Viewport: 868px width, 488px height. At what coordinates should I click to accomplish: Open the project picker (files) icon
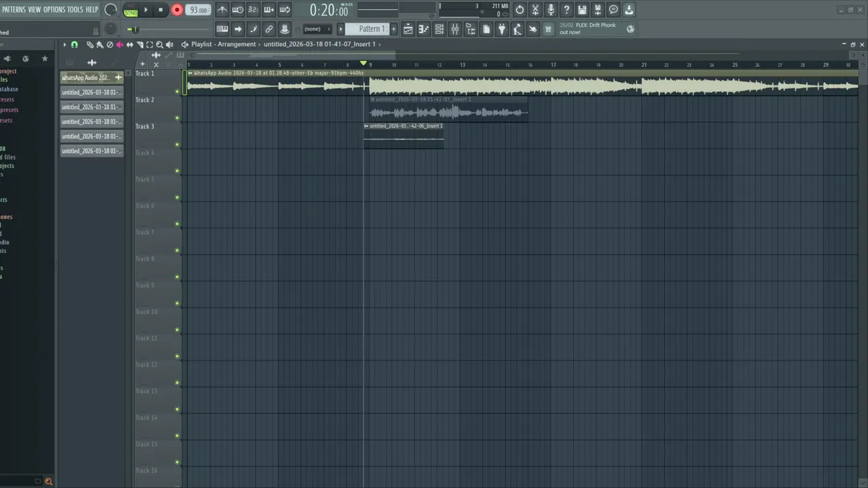486,29
